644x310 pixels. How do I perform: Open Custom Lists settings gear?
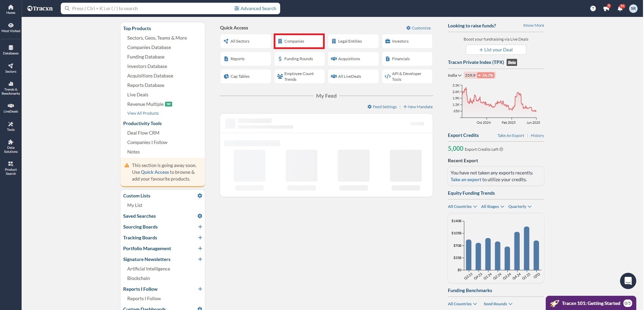(x=200, y=196)
